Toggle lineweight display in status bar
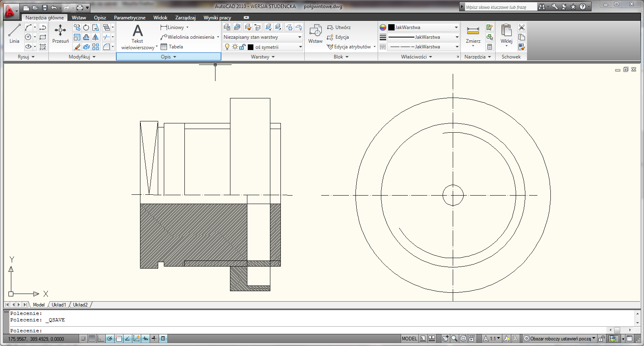Viewport: 644px width, 346px height. [154, 339]
